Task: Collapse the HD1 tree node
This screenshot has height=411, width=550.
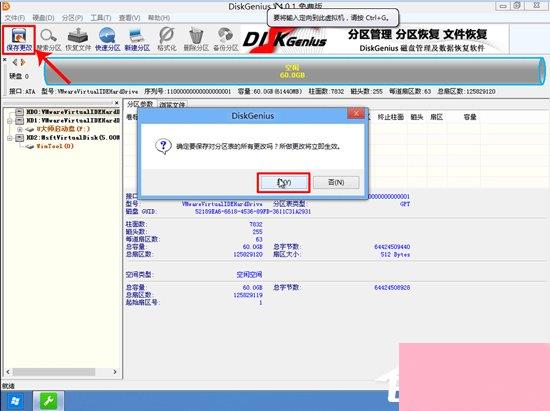Action: (x=10, y=121)
